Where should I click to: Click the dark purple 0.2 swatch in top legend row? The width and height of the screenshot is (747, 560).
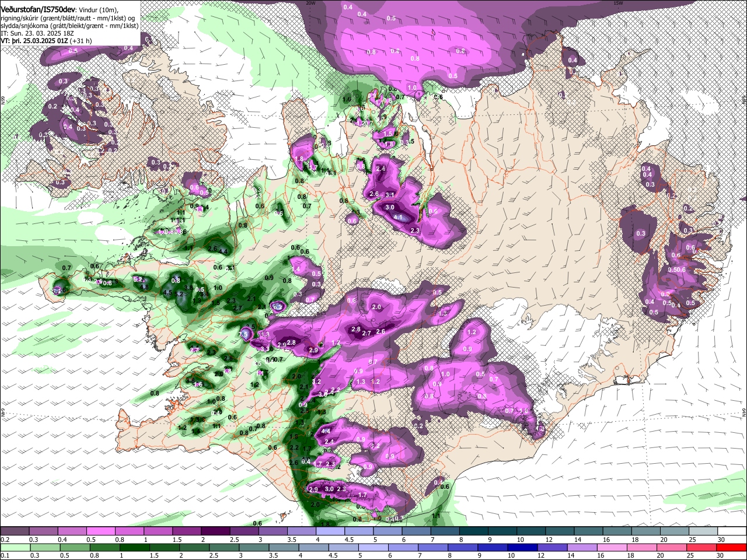[14, 531]
